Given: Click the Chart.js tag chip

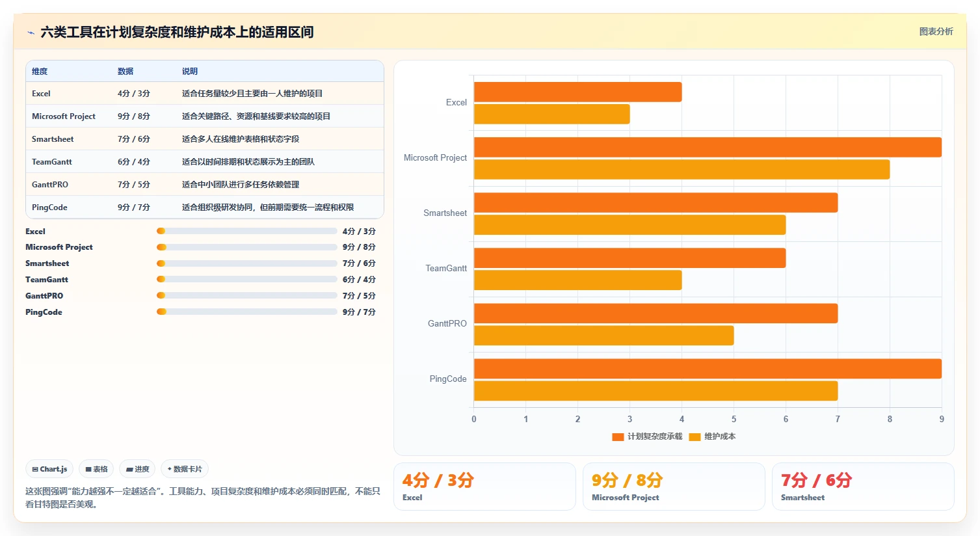Looking at the screenshot, I should [49, 469].
